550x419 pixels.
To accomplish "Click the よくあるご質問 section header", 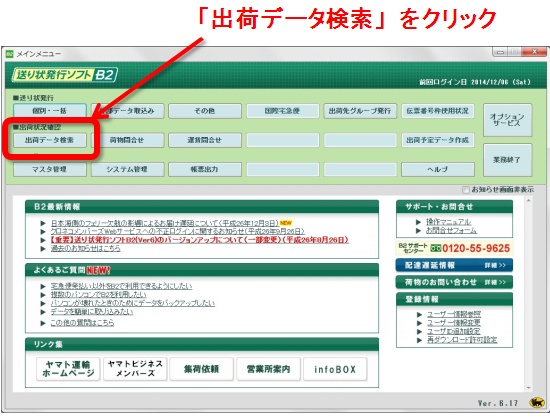I will tap(202, 270).
